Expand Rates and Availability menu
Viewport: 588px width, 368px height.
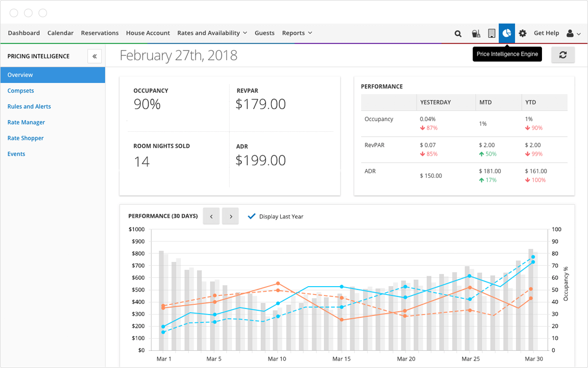pos(212,33)
